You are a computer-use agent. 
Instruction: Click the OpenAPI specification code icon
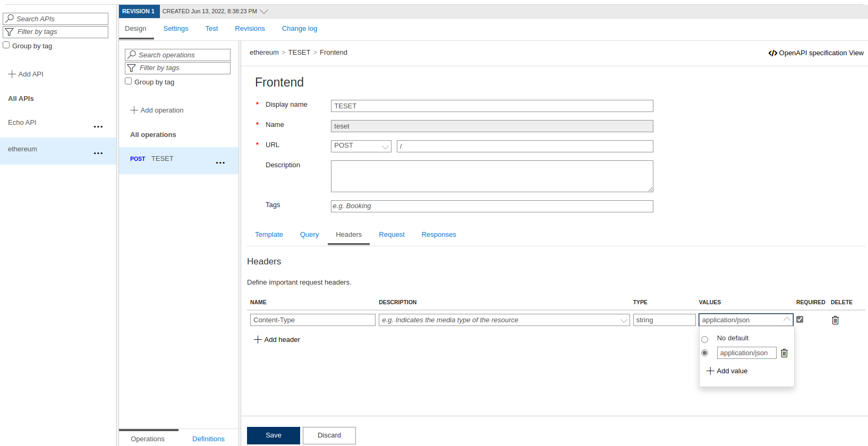coord(773,53)
